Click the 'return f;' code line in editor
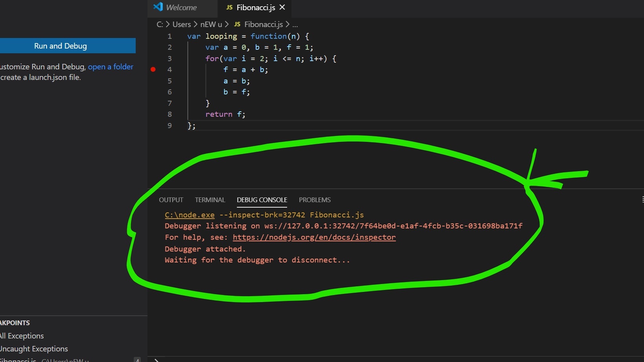Image resolution: width=644 pixels, height=362 pixels. [225, 114]
